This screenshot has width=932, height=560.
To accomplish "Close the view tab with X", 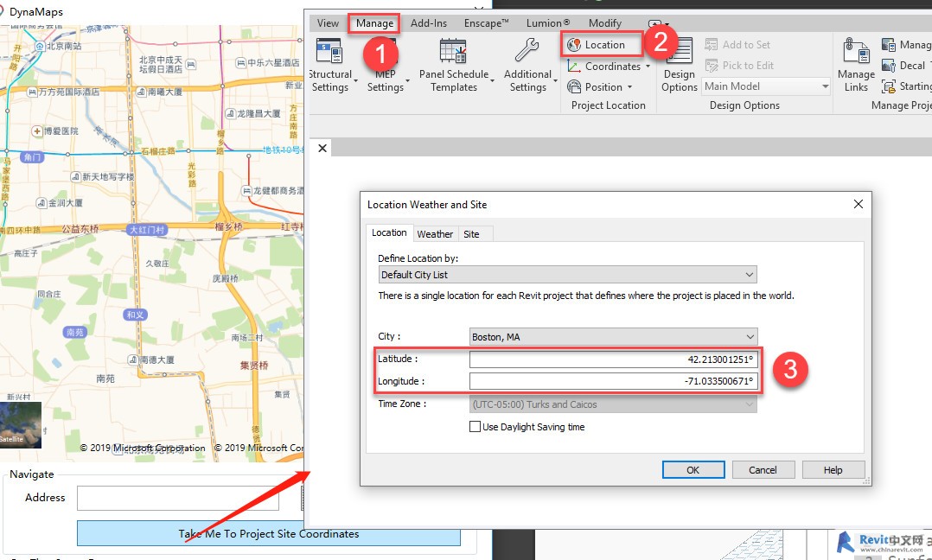I will click(322, 148).
